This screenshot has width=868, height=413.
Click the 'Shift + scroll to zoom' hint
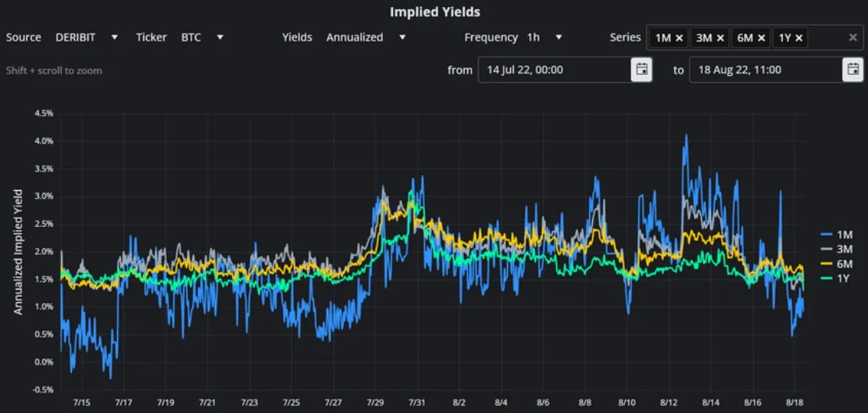(54, 71)
